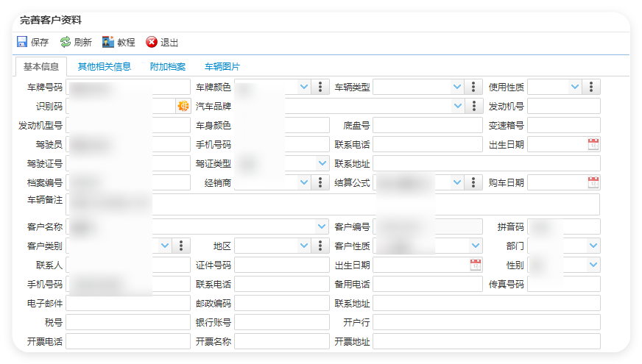The width and height of the screenshot is (642, 364).
Task: Click the 保存 save icon
Action: pyautogui.click(x=22, y=42)
